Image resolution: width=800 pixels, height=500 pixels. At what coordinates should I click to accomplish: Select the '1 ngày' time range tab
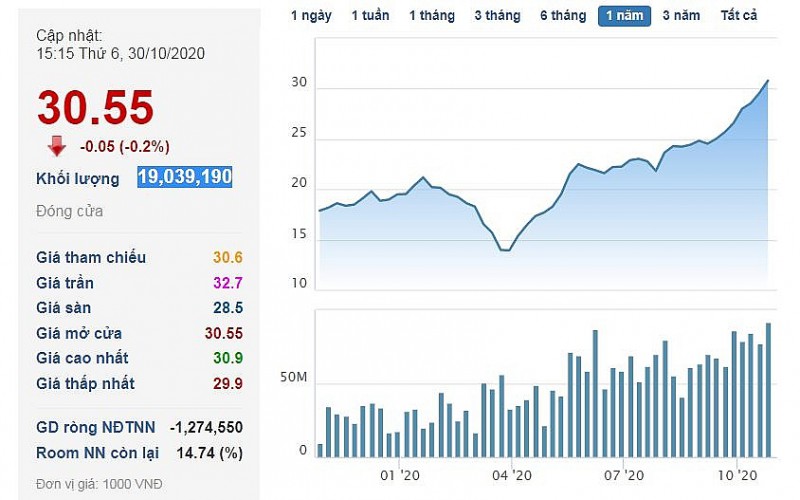tap(311, 15)
